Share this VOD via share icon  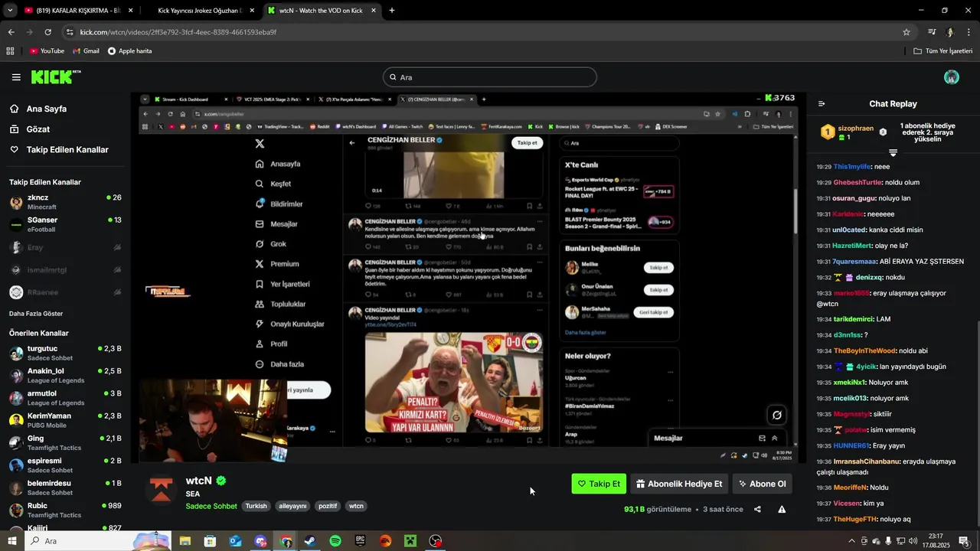[x=757, y=509]
